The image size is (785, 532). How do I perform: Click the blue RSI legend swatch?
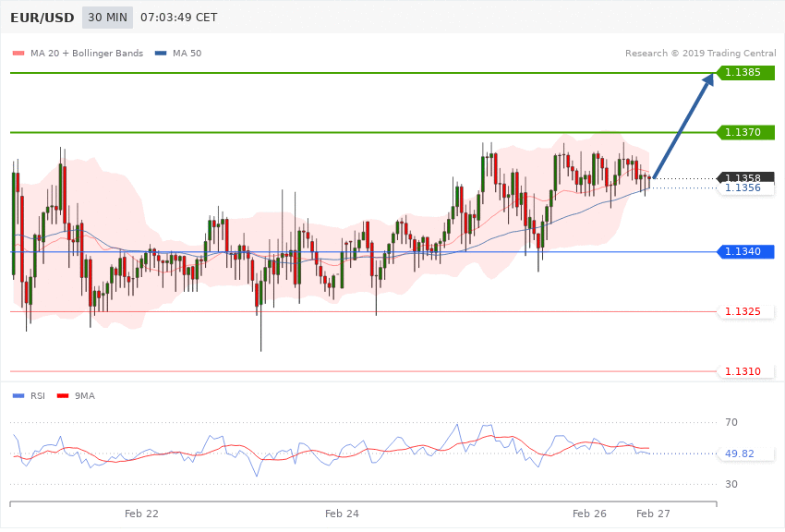click(x=18, y=396)
